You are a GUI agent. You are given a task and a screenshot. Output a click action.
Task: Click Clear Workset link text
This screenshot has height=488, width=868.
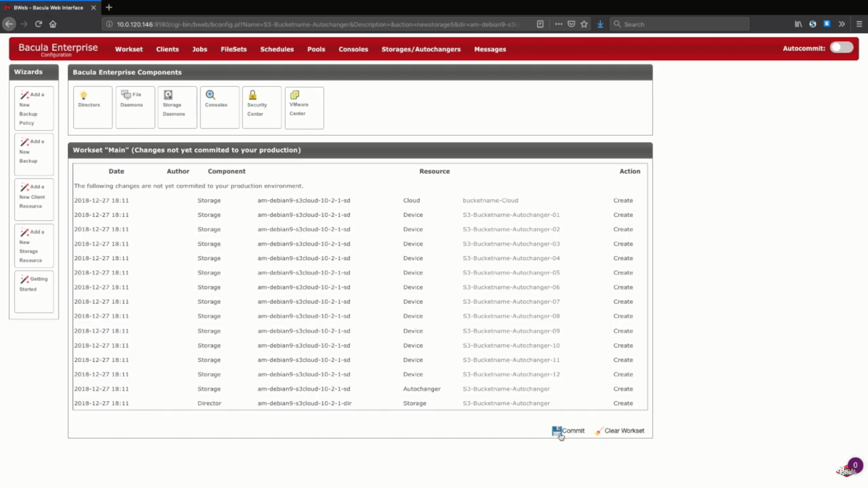pos(624,431)
